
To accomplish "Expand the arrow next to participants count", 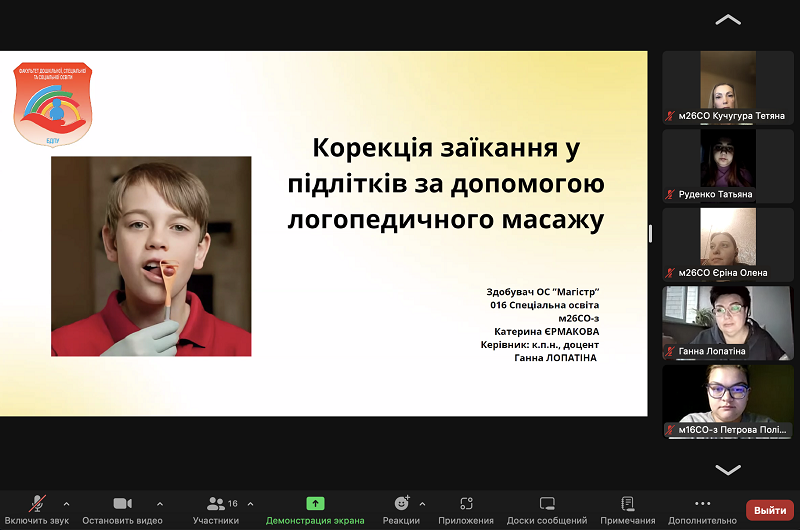I will point(250,503).
